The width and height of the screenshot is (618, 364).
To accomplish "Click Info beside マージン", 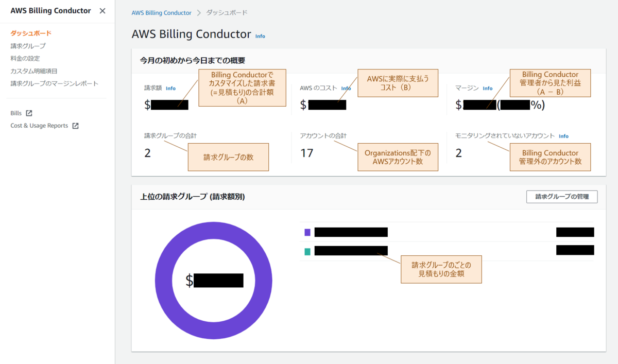I will pyautogui.click(x=487, y=88).
